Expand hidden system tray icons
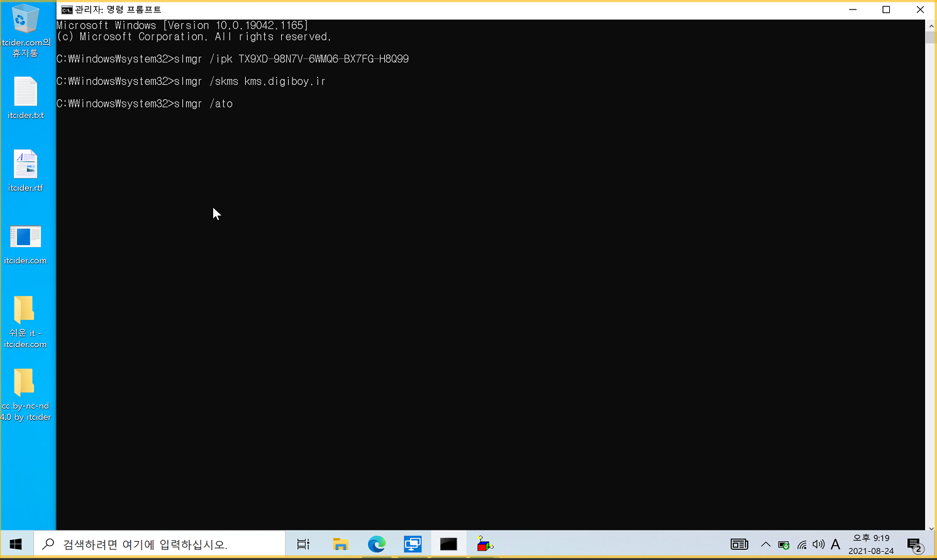The height and width of the screenshot is (560, 937). pyautogui.click(x=765, y=544)
